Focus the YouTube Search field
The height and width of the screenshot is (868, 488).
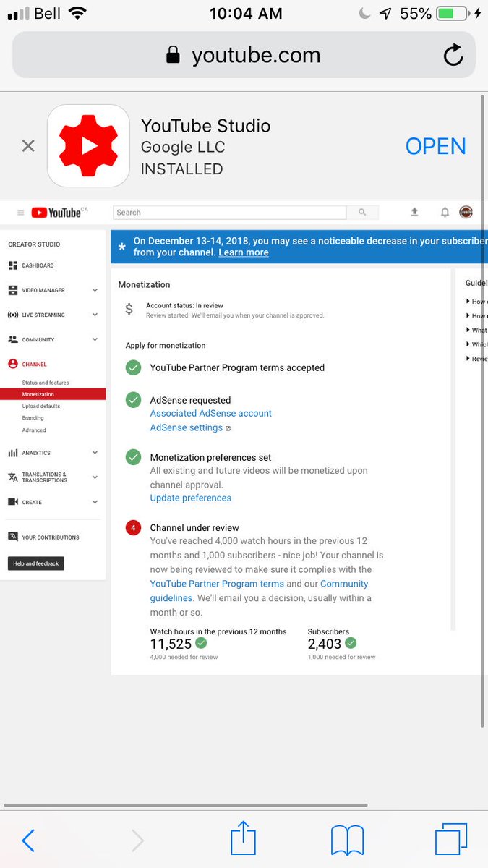(230, 213)
